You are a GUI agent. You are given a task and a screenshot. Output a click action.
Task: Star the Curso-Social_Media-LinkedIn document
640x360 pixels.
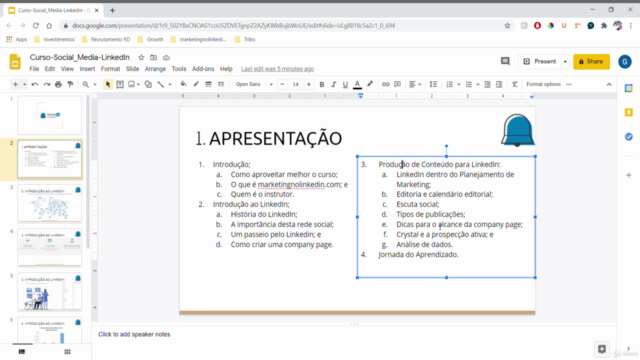(141, 58)
